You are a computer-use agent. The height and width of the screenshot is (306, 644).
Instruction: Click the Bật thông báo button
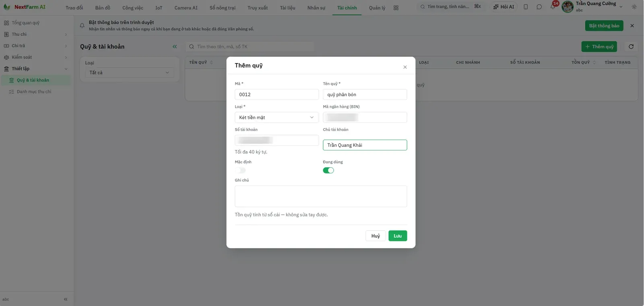(604, 26)
